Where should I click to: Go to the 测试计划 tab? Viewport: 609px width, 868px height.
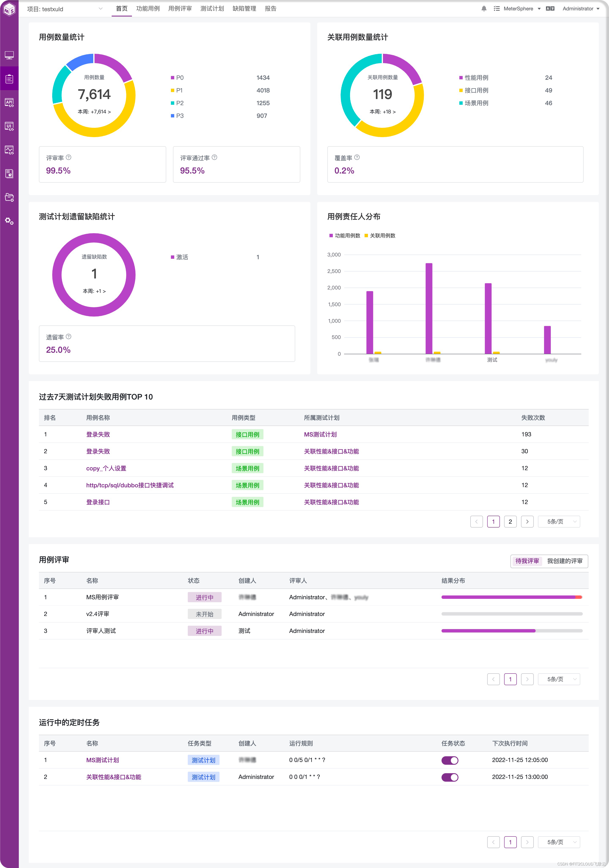212,9
